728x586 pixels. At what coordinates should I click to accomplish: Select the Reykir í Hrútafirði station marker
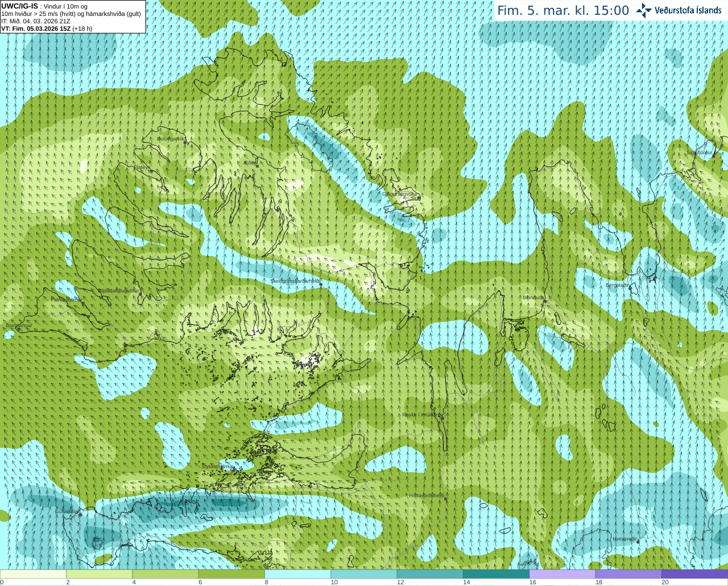point(442,418)
